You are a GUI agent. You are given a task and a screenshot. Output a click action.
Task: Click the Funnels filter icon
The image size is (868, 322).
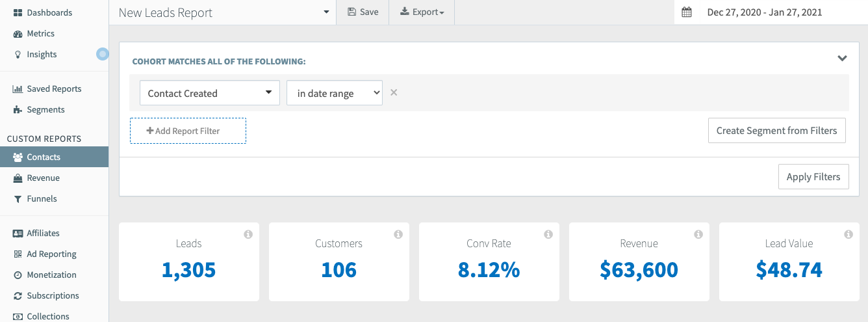tap(18, 199)
